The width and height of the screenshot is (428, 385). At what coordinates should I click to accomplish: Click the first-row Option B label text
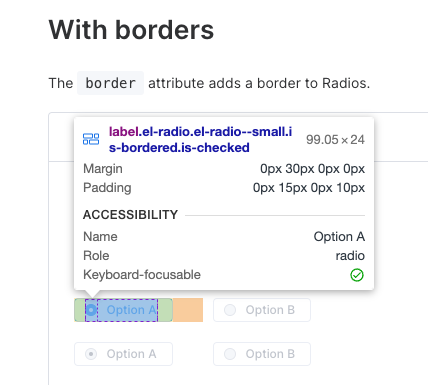click(270, 310)
